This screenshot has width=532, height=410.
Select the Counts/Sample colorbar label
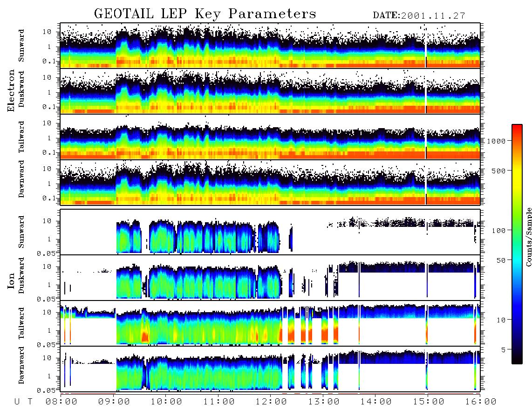pyautogui.click(x=528, y=237)
